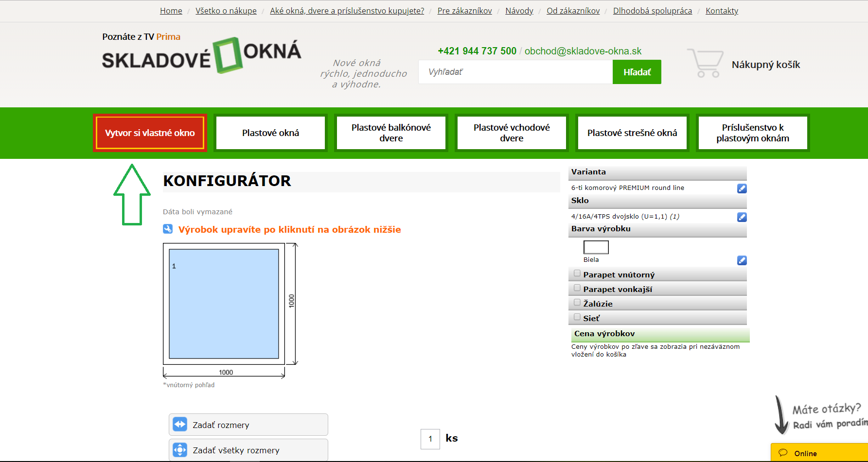Expand the Sklo section header

[656, 201]
